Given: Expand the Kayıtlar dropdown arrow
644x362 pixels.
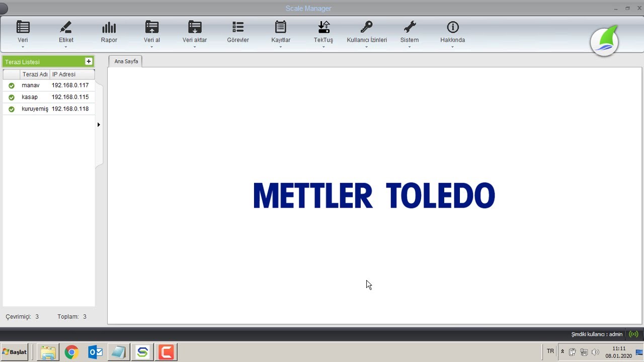Looking at the screenshot, I should point(281,47).
